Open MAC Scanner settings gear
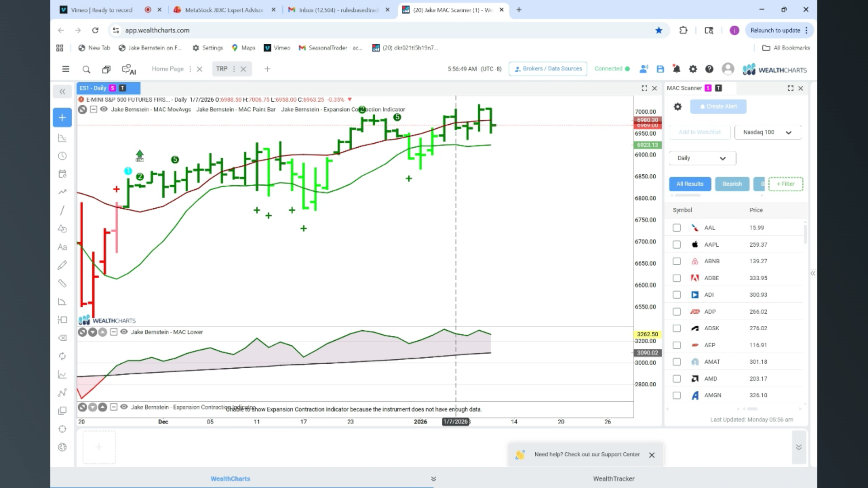Viewport: 868px width, 488px height. [677, 107]
